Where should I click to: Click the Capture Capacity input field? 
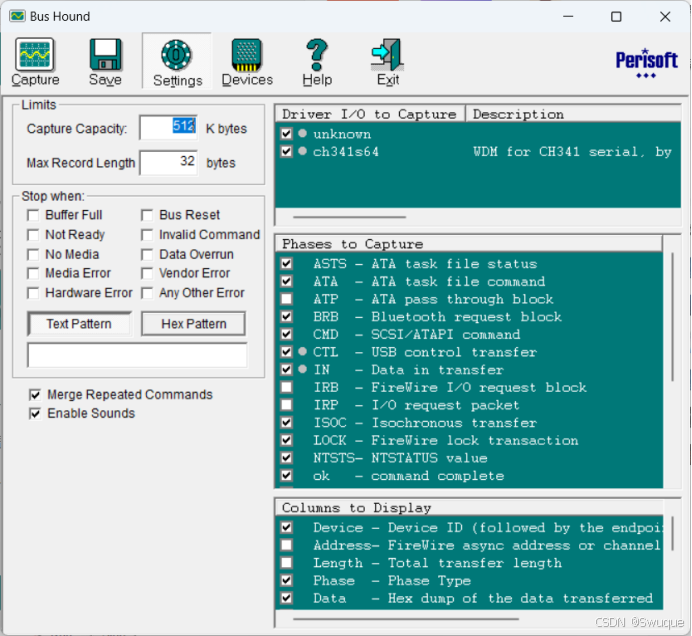(x=168, y=128)
